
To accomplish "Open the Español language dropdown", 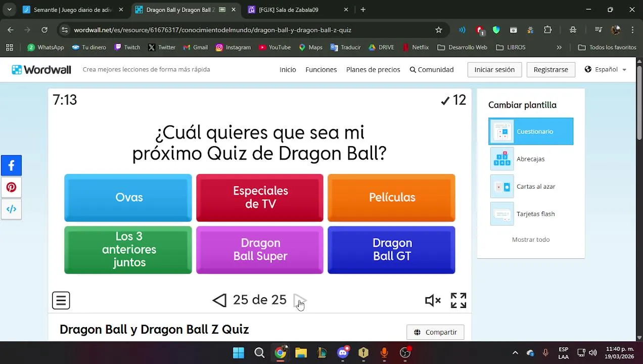I will (x=606, y=70).
